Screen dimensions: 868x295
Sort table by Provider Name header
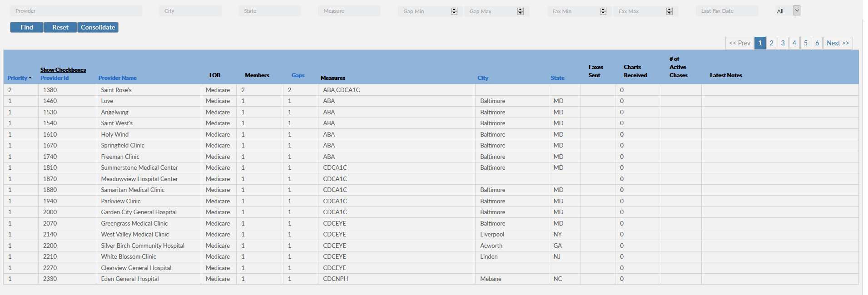tap(117, 78)
